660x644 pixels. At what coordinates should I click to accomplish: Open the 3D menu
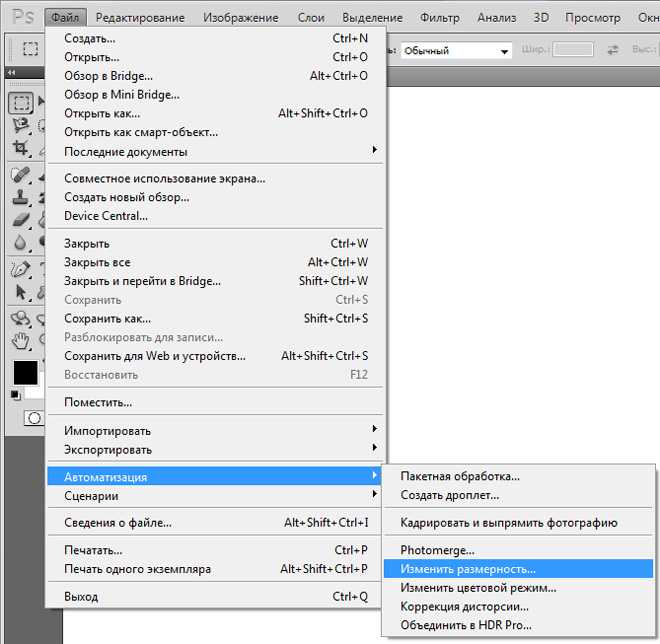(541, 18)
